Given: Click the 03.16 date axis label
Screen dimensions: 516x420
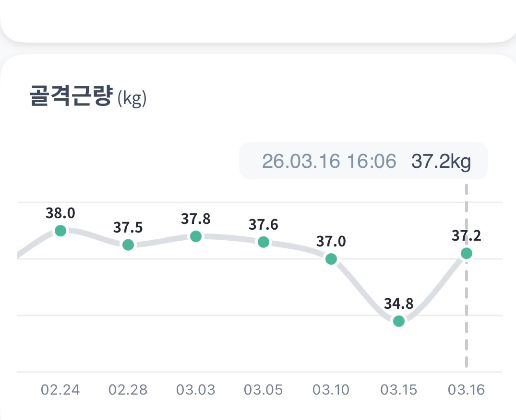Looking at the screenshot, I should point(466,389).
